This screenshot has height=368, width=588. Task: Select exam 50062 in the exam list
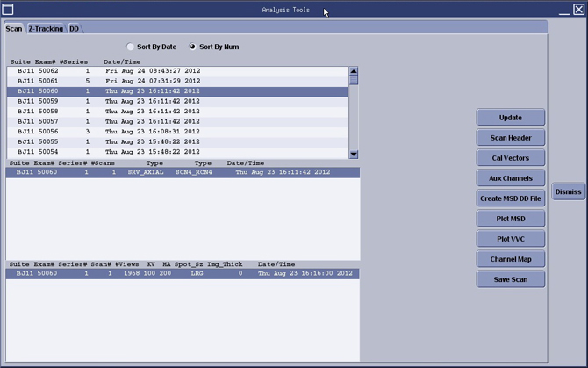[176, 70]
